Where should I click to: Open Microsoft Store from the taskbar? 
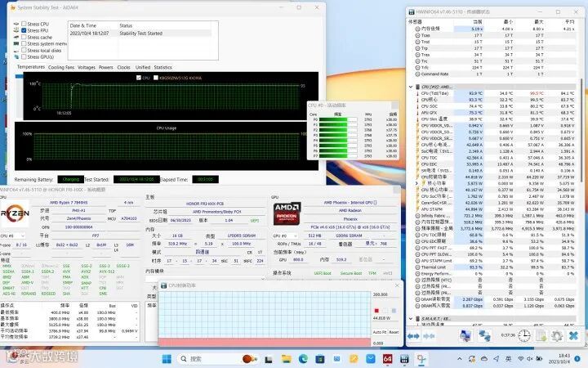(320, 359)
